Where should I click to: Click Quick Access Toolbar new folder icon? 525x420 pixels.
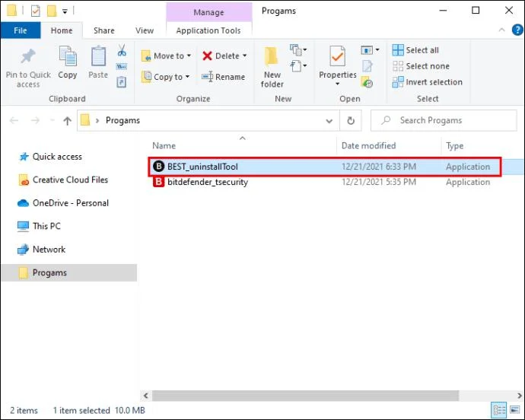52,11
